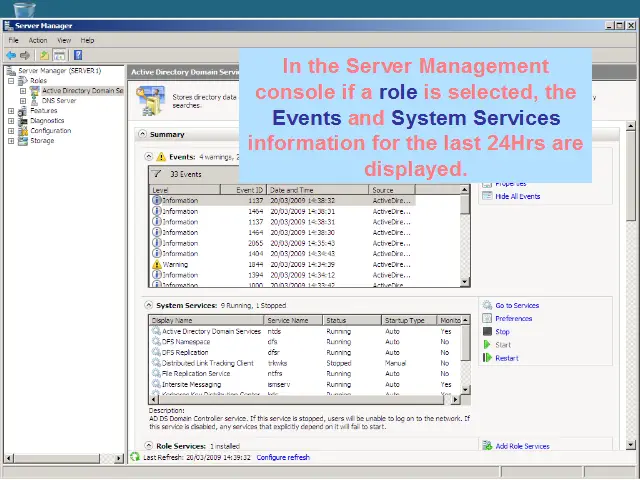The width and height of the screenshot is (640, 480).
Task: Click the Features tree icon
Action: point(23,111)
